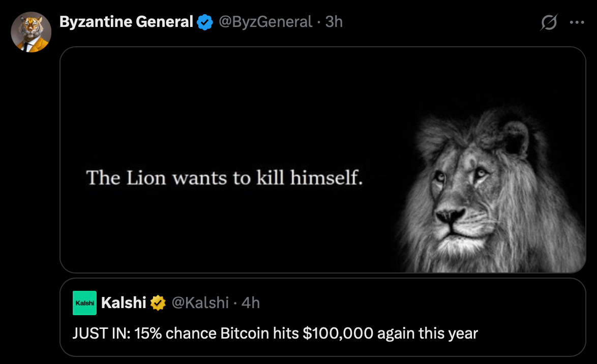Viewport: 597px width, 364px height.
Task: Open the quoted post's 4h timestamp
Action: [250, 303]
